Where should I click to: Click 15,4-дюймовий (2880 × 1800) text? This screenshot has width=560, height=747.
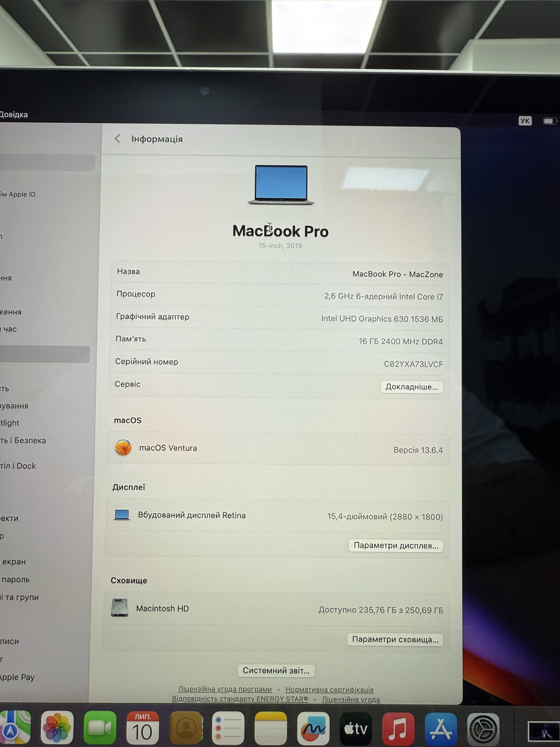click(x=385, y=516)
